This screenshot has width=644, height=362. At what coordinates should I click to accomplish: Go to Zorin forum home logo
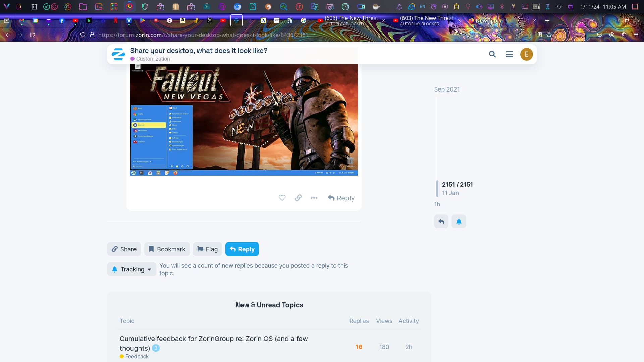[118, 54]
